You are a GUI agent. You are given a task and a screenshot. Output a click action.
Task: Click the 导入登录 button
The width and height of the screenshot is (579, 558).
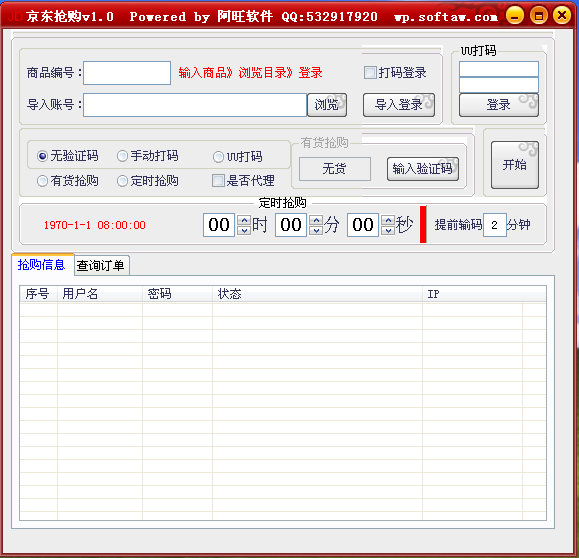[x=399, y=105]
